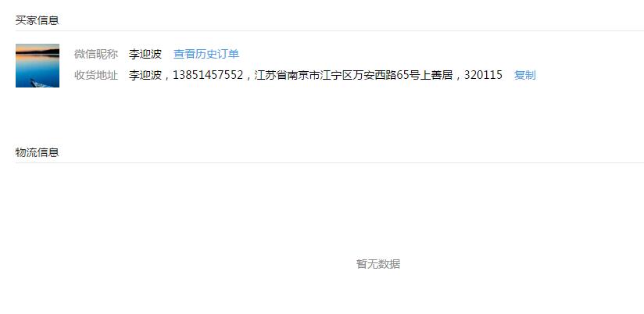Image resolution: width=644 pixels, height=314 pixels.
Task: Click the recipient name 李迎波 in the address line
Action: point(145,75)
